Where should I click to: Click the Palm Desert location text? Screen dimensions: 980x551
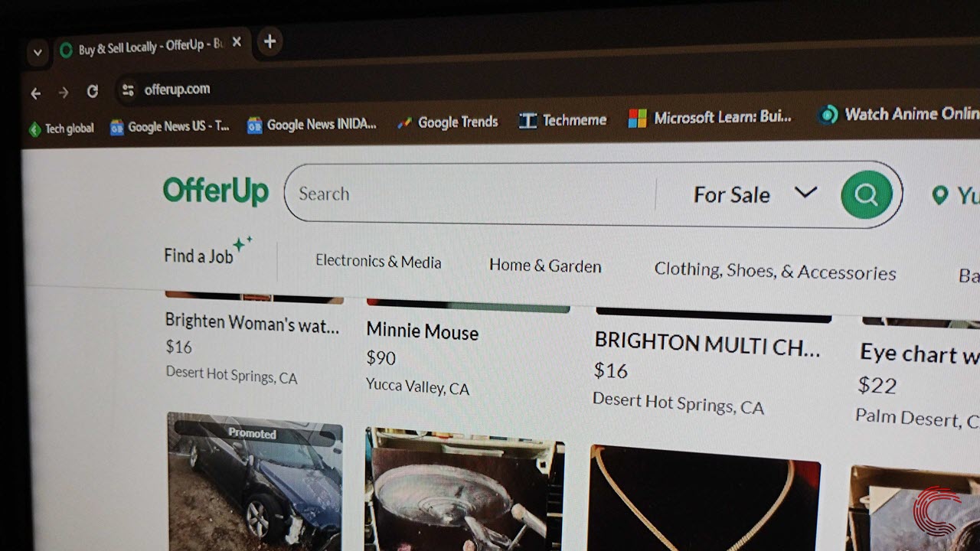click(x=917, y=418)
